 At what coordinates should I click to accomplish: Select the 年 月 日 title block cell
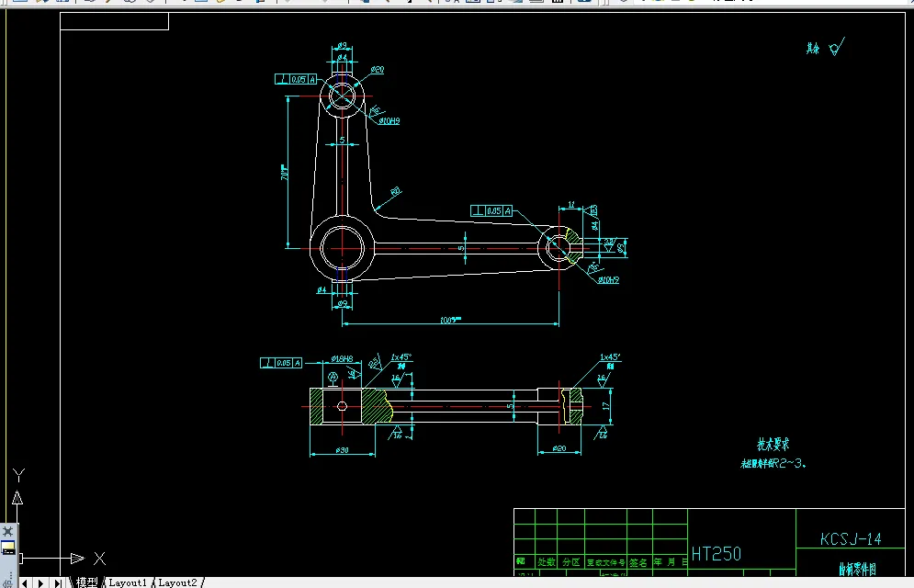coord(671,561)
